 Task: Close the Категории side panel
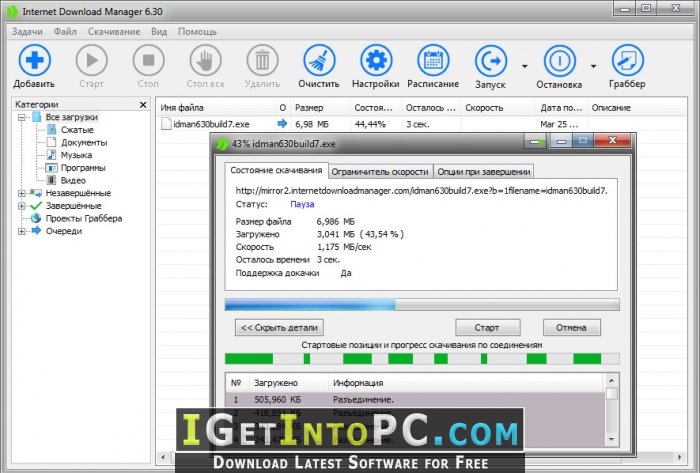point(143,105)
